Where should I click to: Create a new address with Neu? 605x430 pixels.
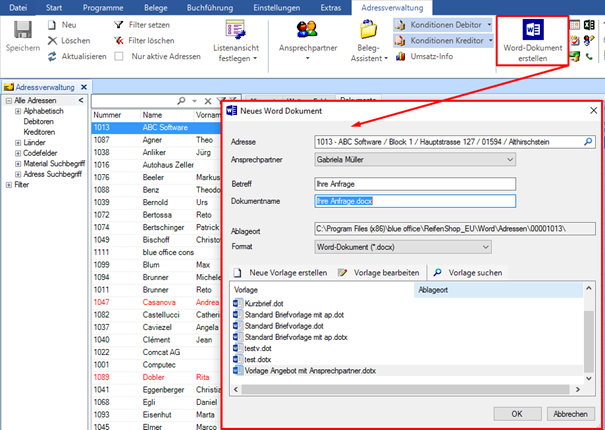pyautogui.click(x=62, y=25)
